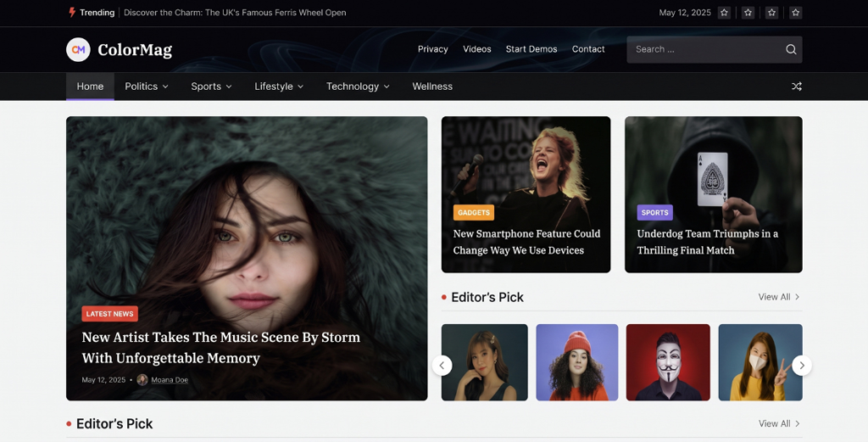Click the 'Trending' label in the top bar

97,12
